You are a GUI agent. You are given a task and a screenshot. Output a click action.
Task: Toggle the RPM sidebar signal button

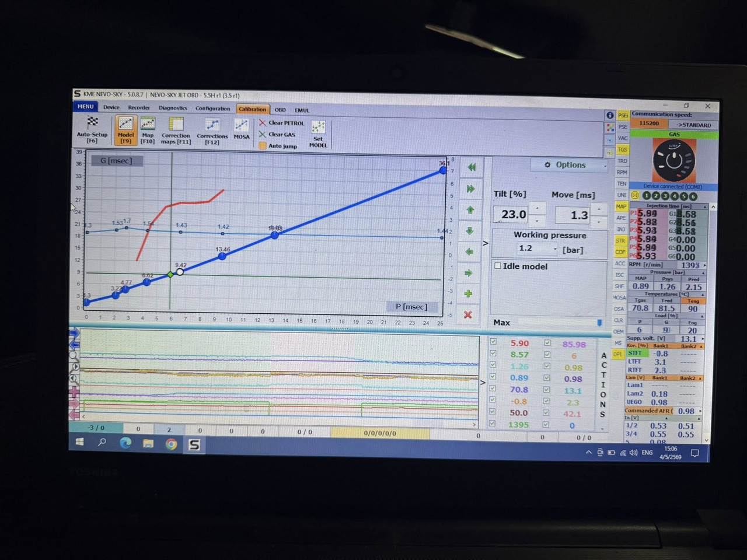pos(622,172)
